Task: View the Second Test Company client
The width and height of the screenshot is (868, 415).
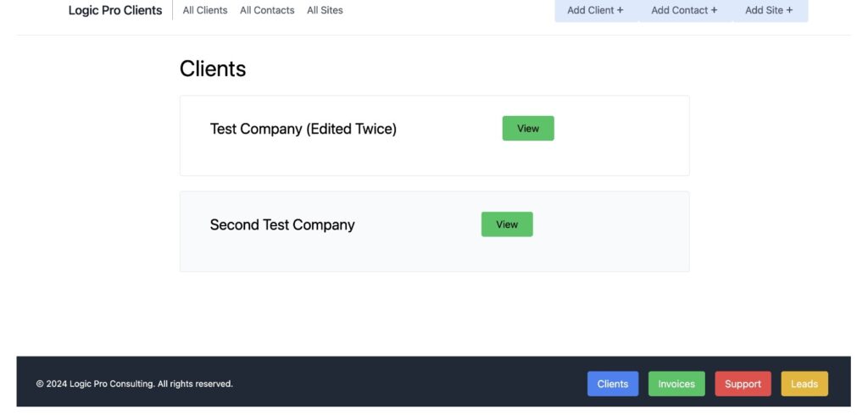Action: pyautogui.click(x=507, y=224)
